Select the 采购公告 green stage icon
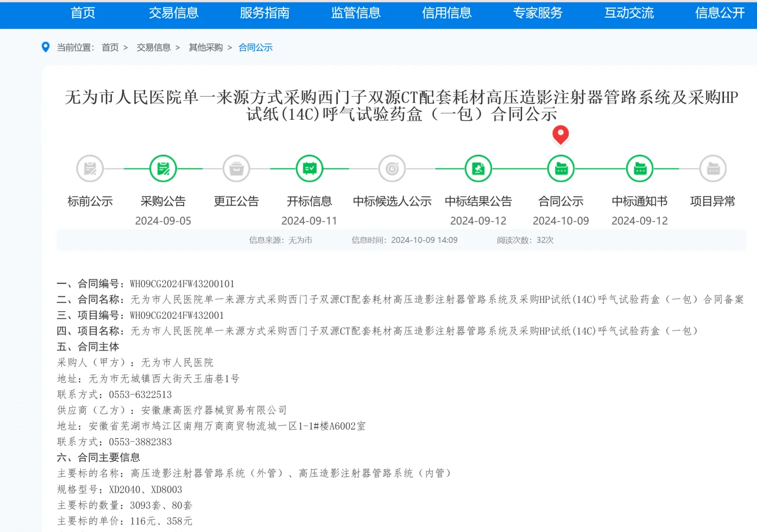Screen dimensions: 757x532 pos(163,168)
